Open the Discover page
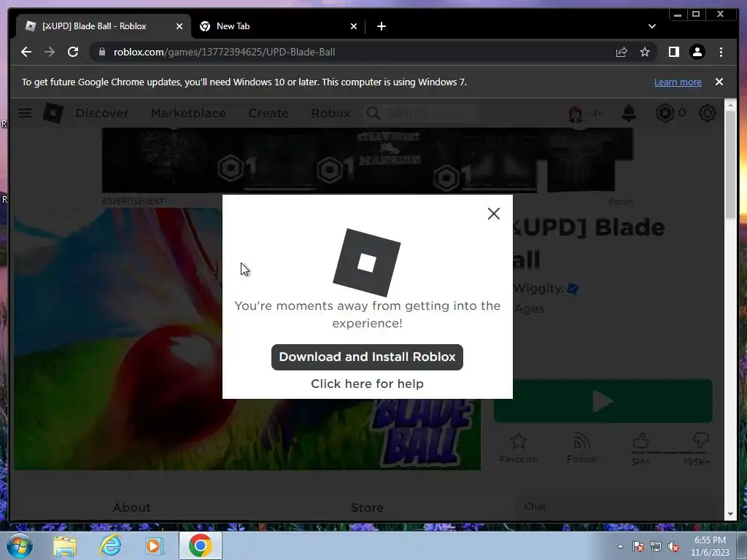 click(x=102, y=113)
